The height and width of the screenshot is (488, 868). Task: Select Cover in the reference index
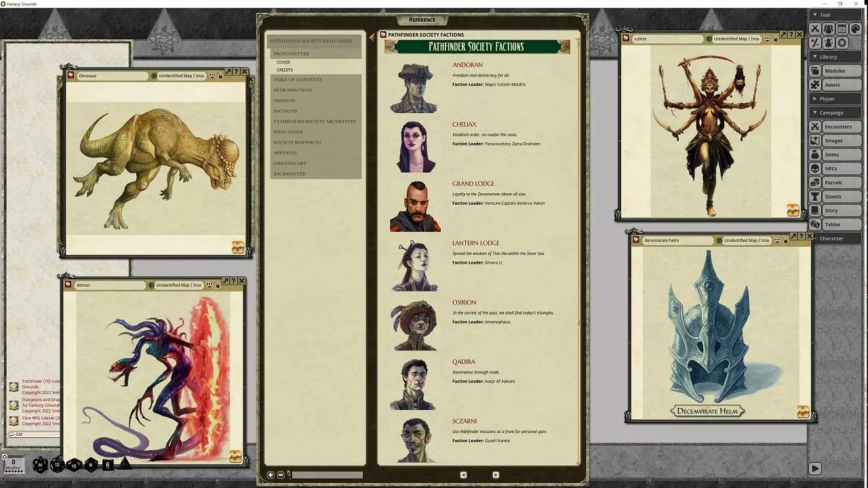(283, 62)
